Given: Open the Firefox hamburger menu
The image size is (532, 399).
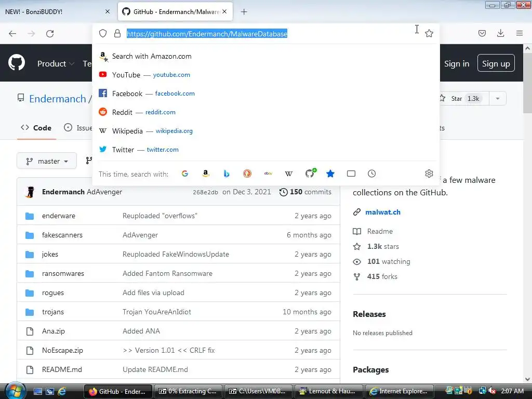Looking at the screenshot, I should tap(520, 33).
